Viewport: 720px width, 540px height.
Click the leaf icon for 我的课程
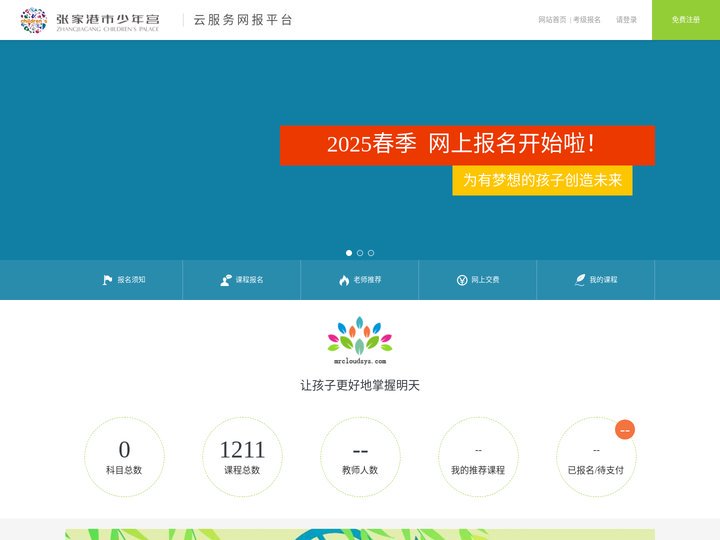click(580, 280)
